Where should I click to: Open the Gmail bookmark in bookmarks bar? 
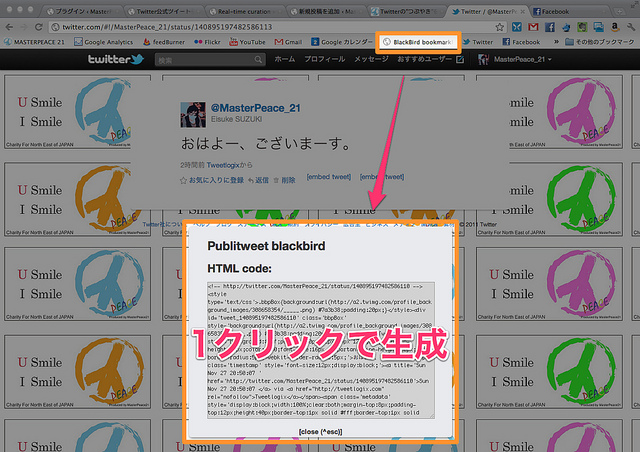tap(288, 42)
